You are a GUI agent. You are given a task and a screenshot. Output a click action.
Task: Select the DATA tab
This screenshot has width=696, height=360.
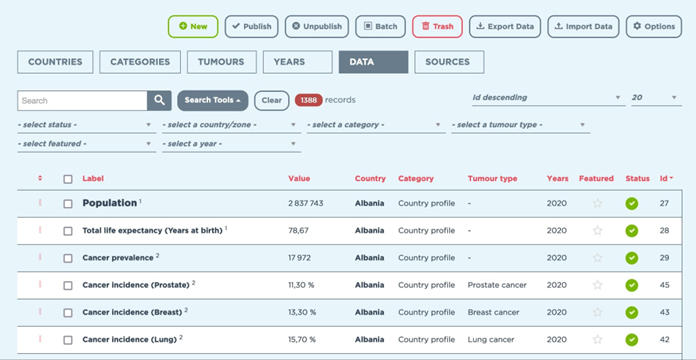tap(373, 62)
